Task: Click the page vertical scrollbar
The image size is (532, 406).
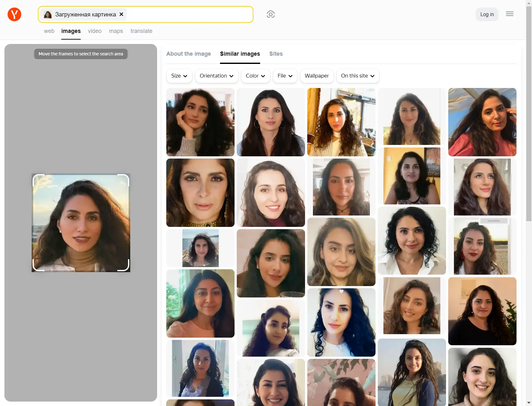Action: 529,127
